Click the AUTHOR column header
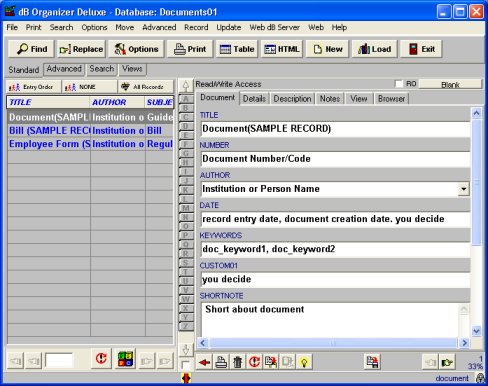Image resolution: width=488 pixels, height=386 pixels. point(117,102)
